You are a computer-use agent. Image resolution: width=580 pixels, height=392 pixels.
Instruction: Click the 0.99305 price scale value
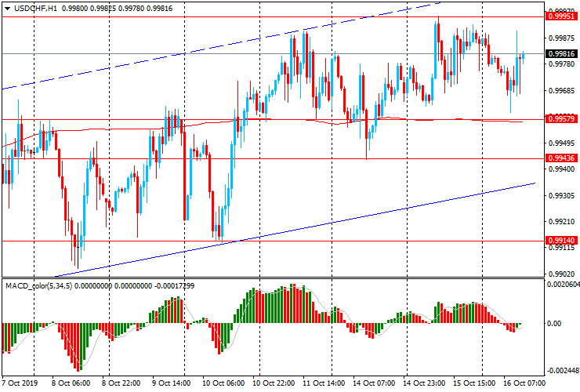click(x=562, y=195)
